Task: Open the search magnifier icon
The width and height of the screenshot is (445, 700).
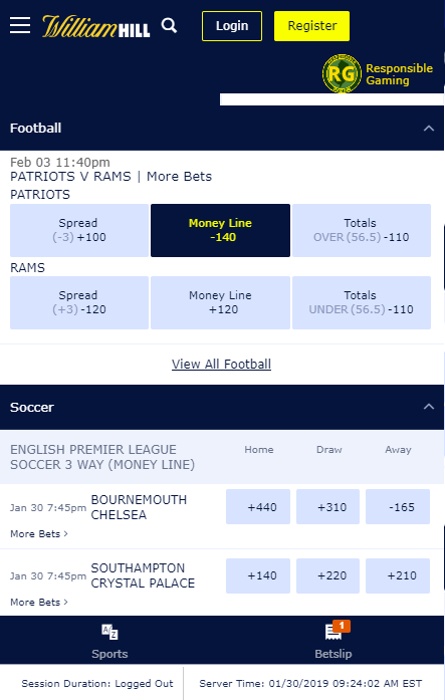Action: tap(169, 25)
